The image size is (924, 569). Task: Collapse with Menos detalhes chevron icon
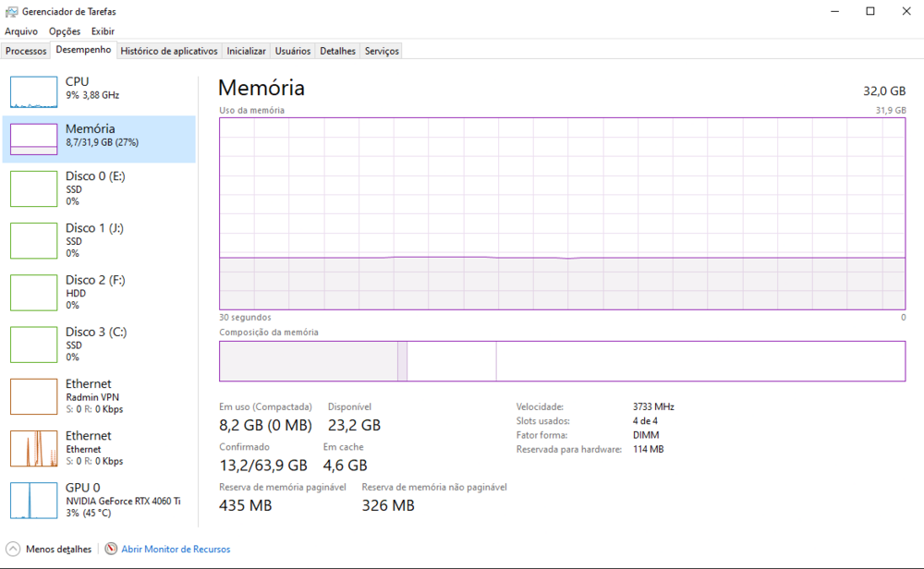tap(14, 549)
